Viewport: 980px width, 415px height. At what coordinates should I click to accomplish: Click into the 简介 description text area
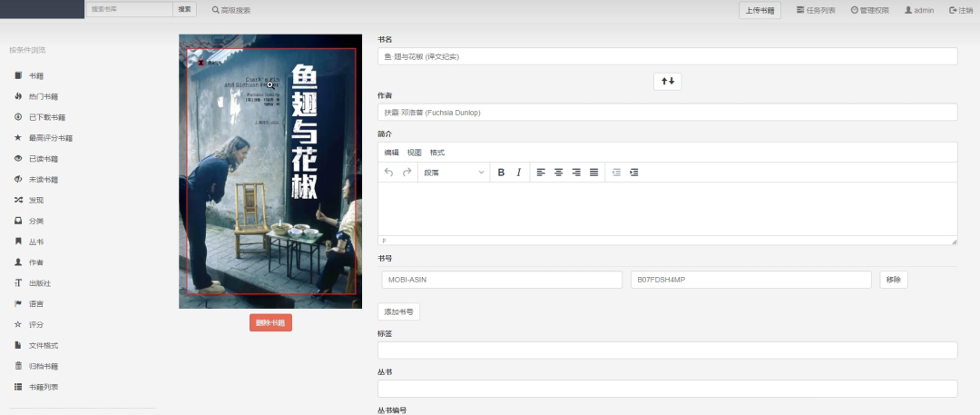668,209
